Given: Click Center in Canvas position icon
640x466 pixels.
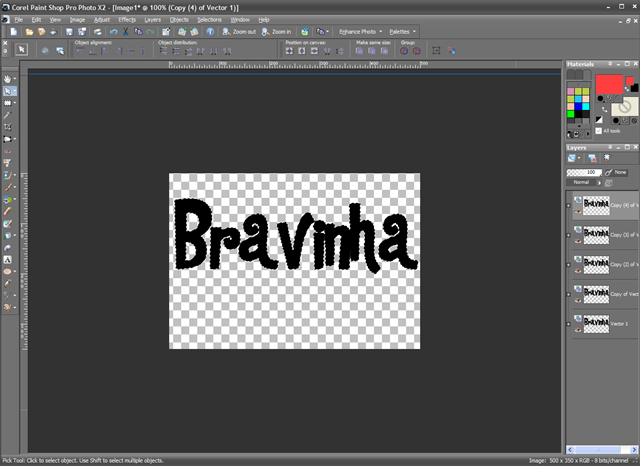Looking at the screenshot, I should point(289,51).
